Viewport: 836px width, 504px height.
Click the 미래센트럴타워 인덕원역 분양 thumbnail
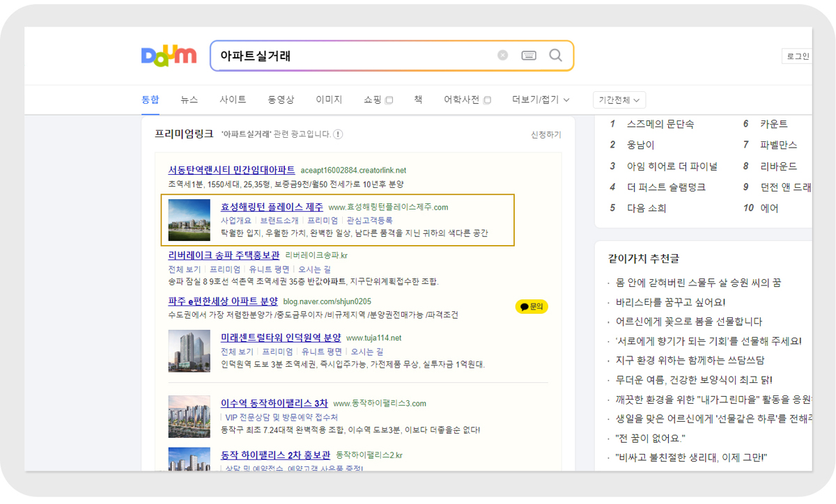click(x=189, y=351)
